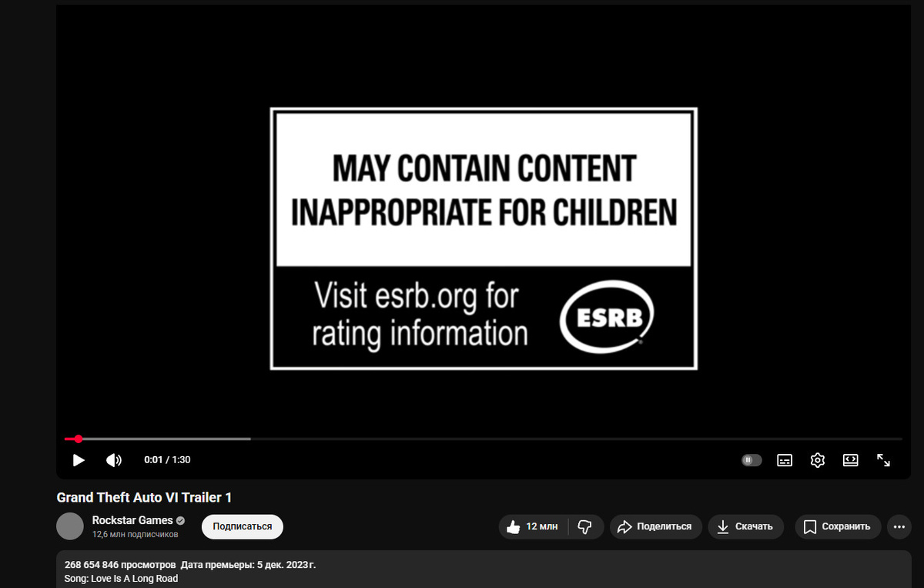The height and width of the screenshot is (588, 924).
Task: Enter fullscreen mode
Action: (883, 460)
